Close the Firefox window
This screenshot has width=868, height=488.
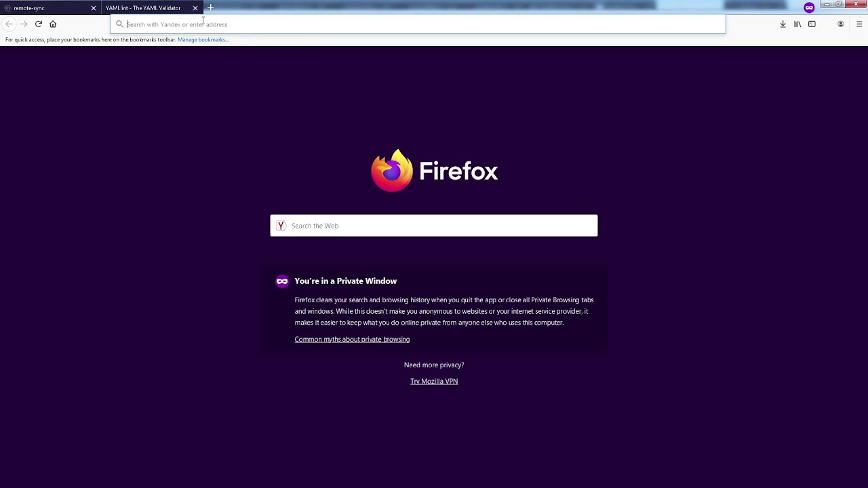click(856, 4)
